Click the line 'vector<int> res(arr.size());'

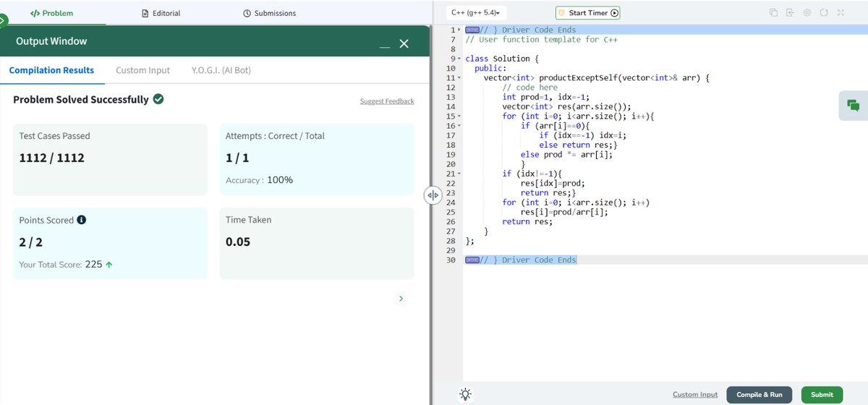pos(566,106)
